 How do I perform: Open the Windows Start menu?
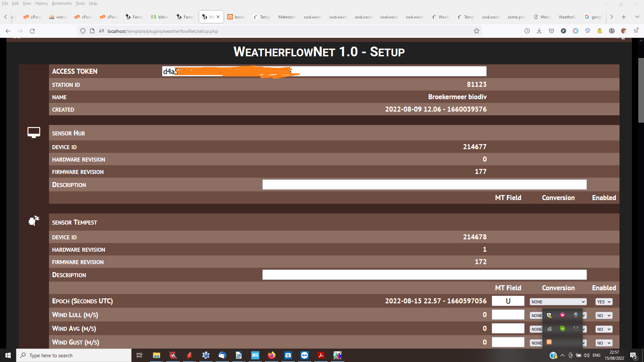click(x=8, y=355)
